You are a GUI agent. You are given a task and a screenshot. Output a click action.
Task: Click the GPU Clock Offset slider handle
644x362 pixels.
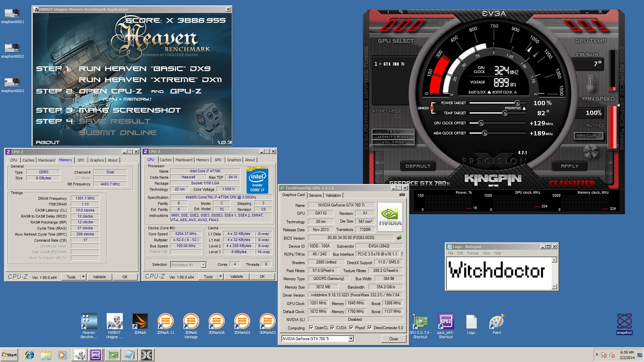(x=481, y=123)
